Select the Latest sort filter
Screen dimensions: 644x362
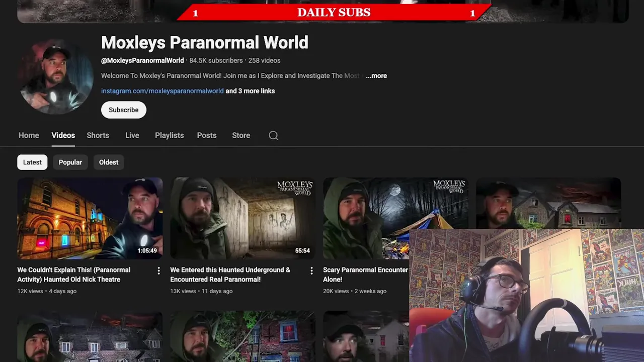tap(32, 162)
